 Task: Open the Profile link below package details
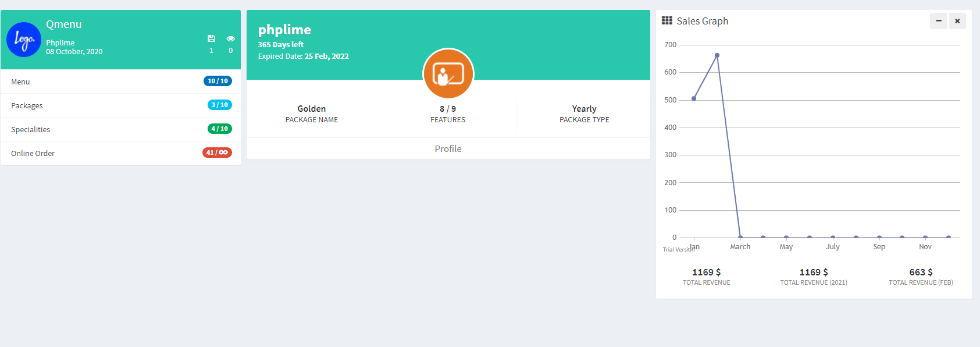coord(448,148)
